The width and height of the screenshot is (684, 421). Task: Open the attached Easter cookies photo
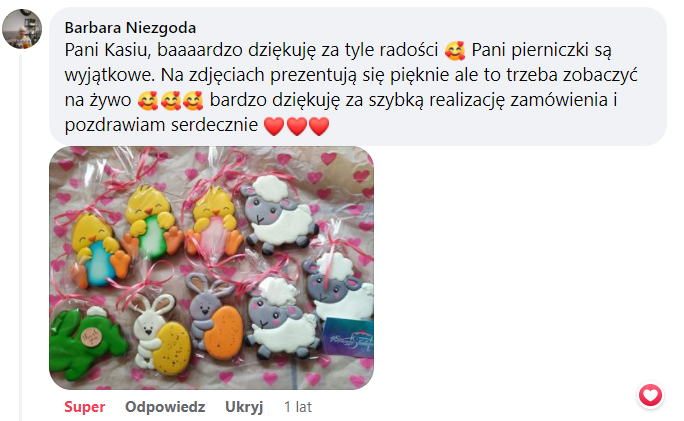(212, 267)
